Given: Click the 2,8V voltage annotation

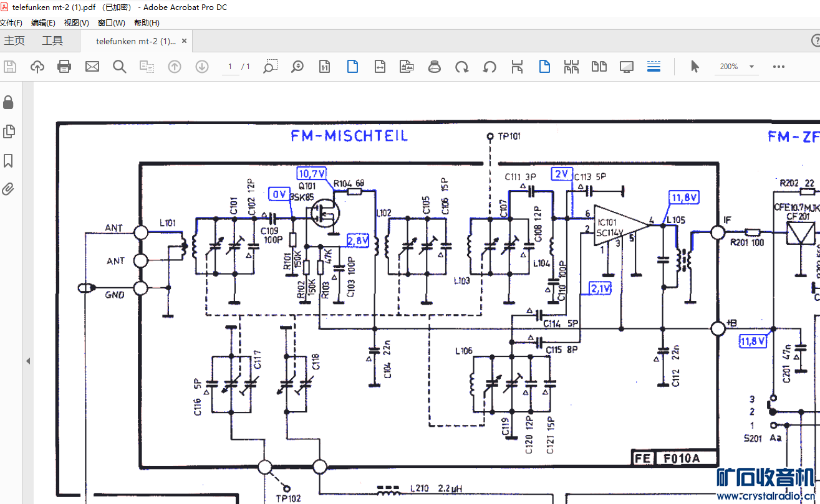Looking at the screenshot, I should pyautogui.click(x=359, y=240).
